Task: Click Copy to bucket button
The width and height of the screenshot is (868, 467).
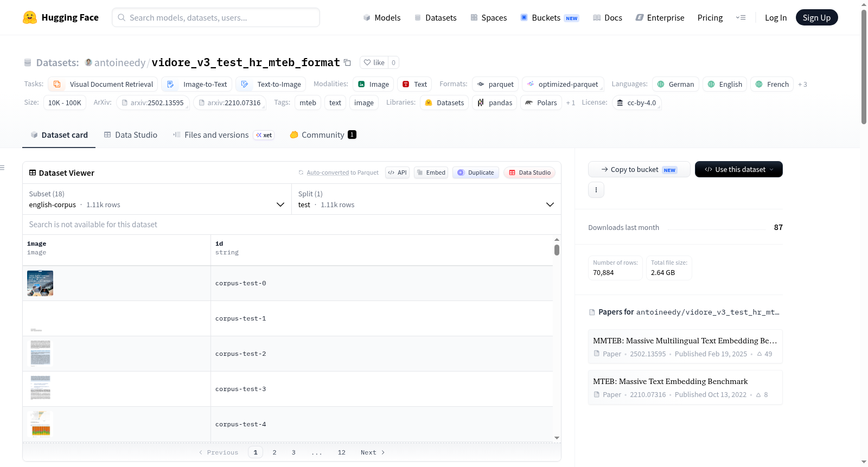Action: (639, 169)
